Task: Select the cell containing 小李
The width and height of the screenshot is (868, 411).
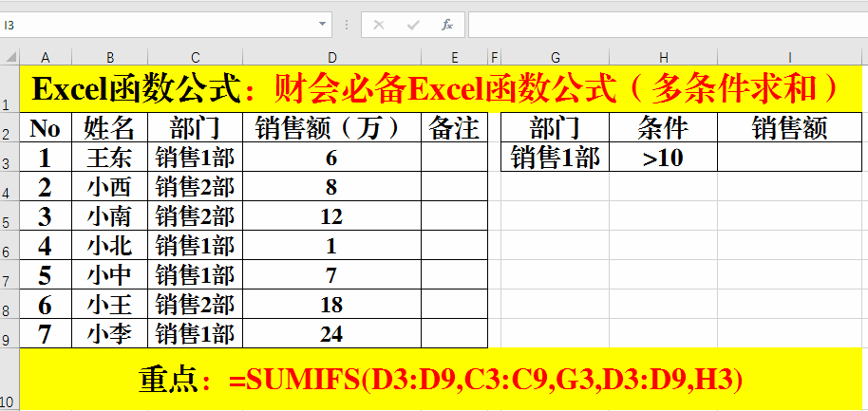Action: point(109,333)
